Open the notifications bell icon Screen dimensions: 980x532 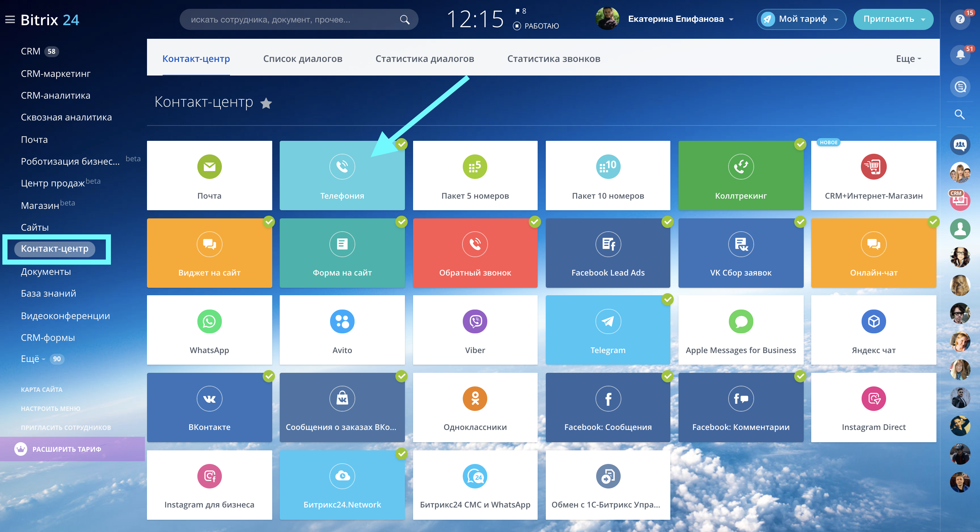(x=960, y=55)
